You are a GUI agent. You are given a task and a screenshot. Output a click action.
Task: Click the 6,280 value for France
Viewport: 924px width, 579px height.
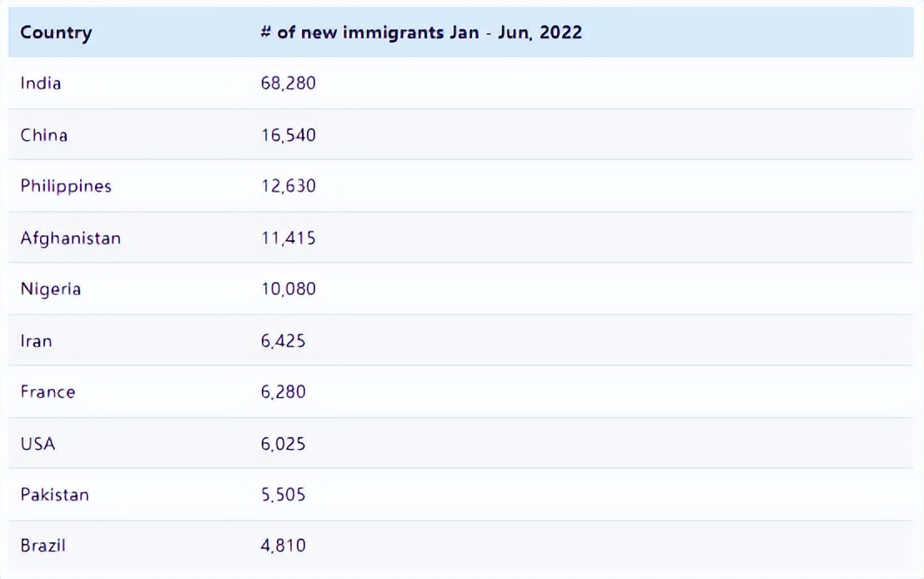283,392
